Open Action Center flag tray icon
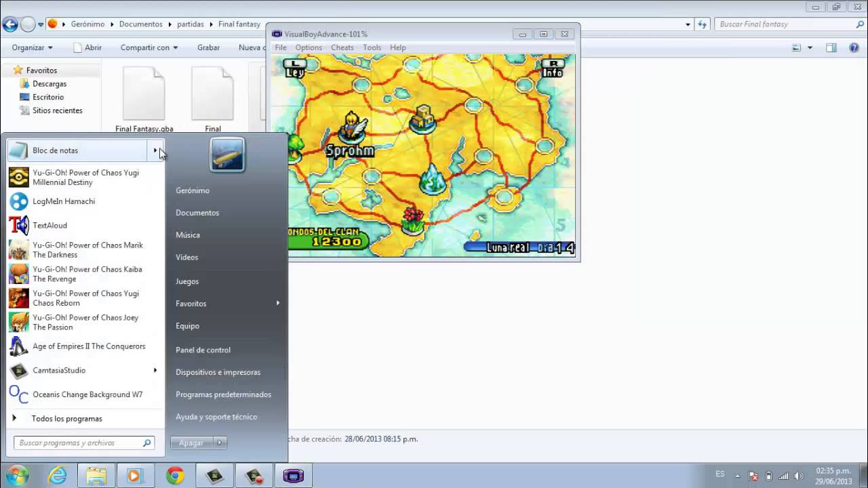The image size is (868, 488). point(753,476)
